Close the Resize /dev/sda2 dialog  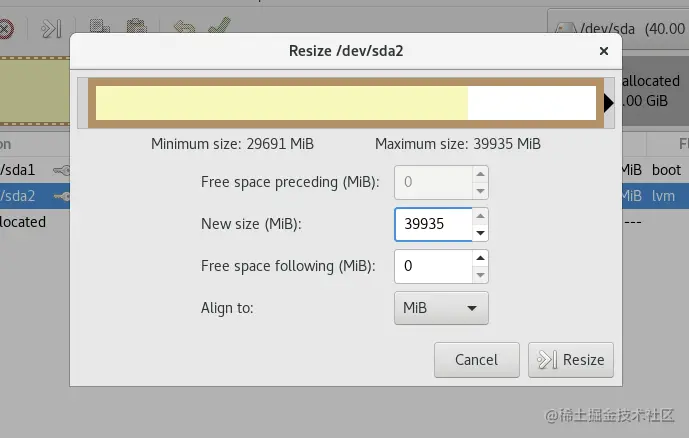point(604,51)
